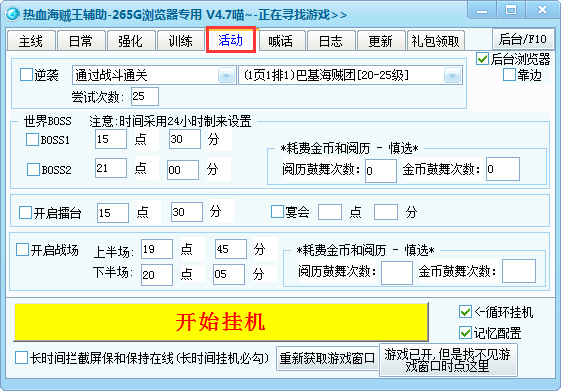The width and height of the screenshot is (561, 391).
Task: Enable the BOSS2 checkbox
Action: click(33, 169)
